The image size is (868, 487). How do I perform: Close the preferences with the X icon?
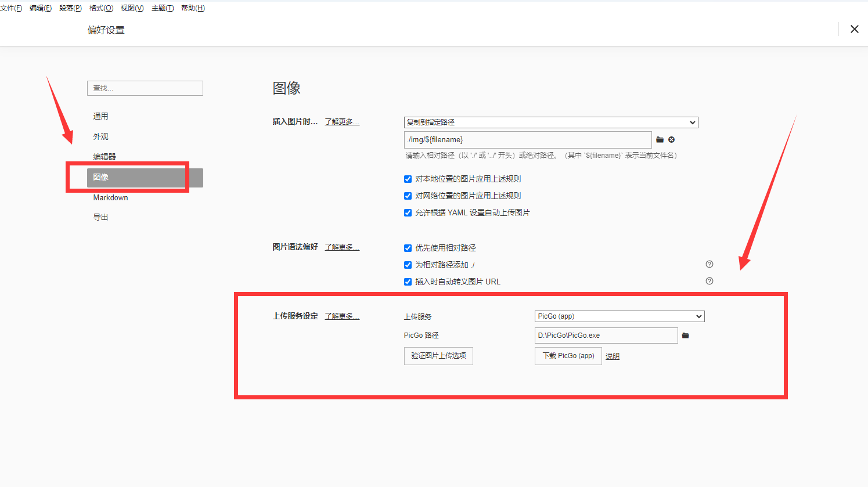[x=854, y=29]
